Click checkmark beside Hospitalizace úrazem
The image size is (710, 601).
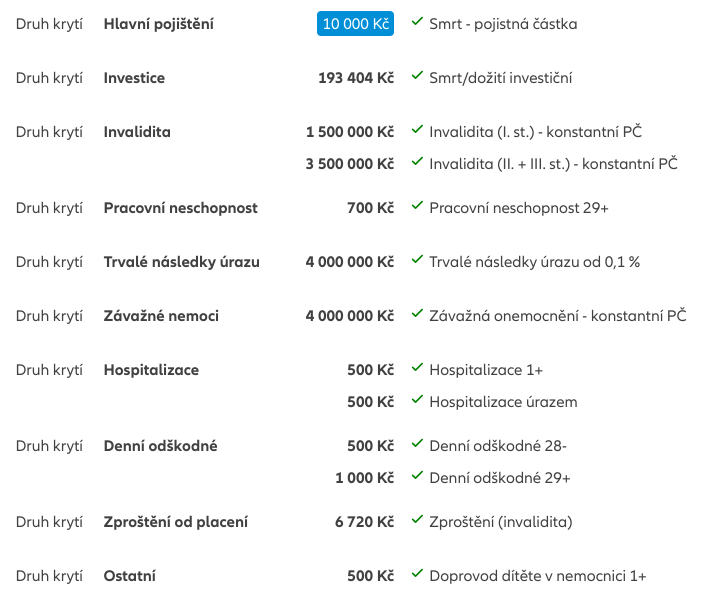click(417, 400)
